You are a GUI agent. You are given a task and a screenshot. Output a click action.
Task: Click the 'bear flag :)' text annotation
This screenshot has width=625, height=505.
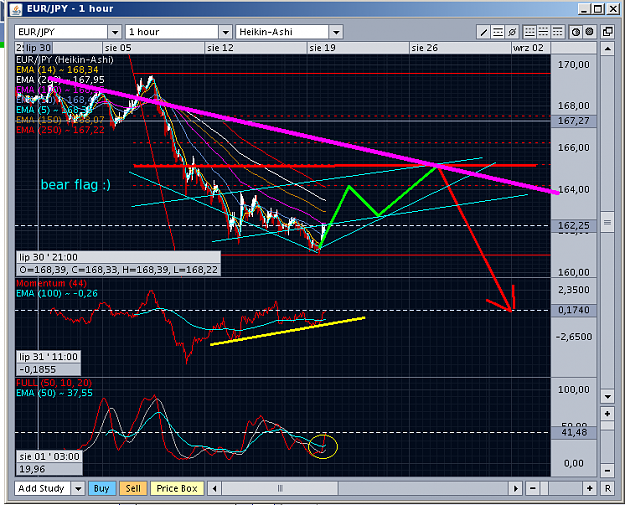point(76,185)
